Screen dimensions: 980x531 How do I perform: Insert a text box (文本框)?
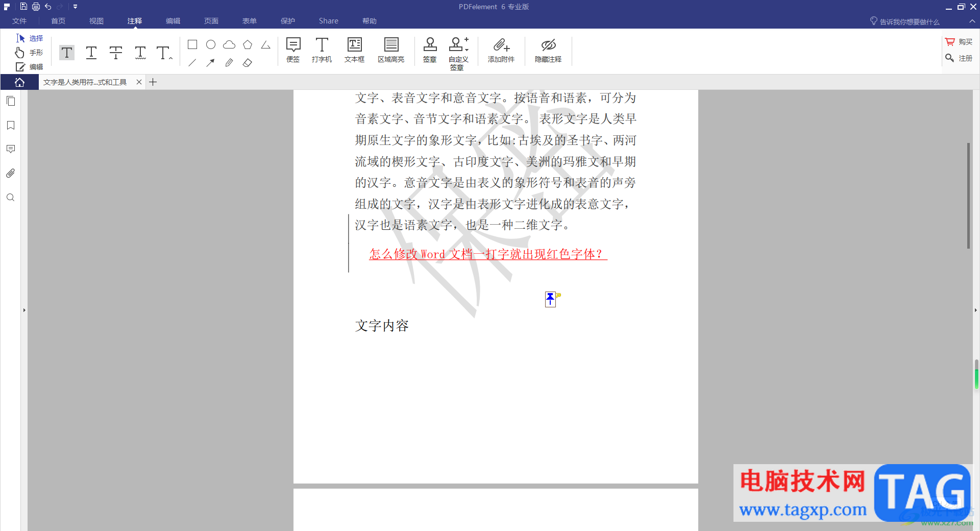click(354, 50)
